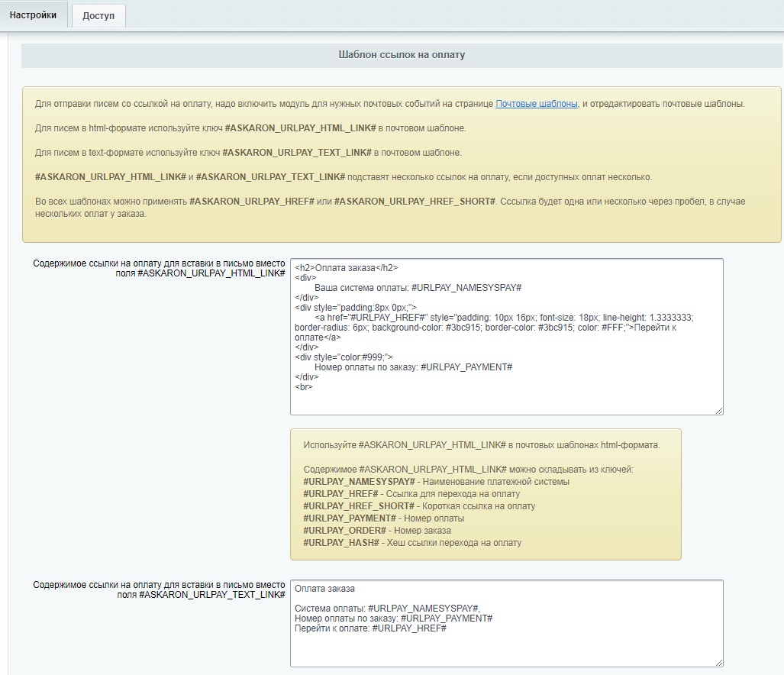Click the label for the #ASKARON_URLPAY_TEXT_LINK# field
The image size is (784, 675).
160,589
